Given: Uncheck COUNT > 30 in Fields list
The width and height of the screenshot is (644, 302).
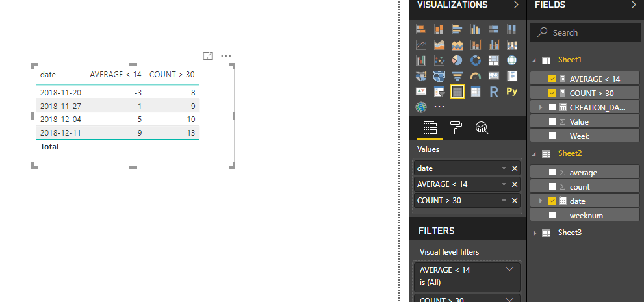Looking at the screenshot, I should coord(552,93).
